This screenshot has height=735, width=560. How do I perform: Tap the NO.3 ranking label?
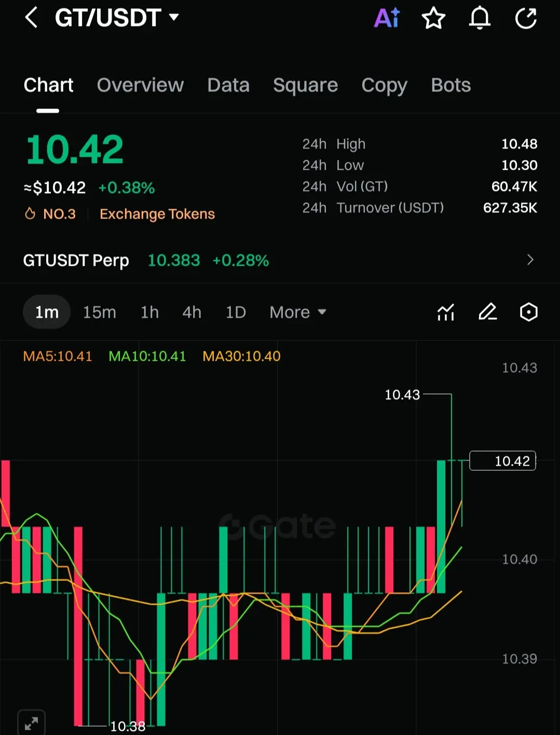(59, 214)
